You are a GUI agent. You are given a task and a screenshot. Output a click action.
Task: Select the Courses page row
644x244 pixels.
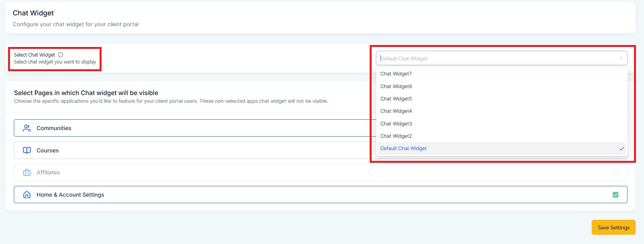pyautogui.click(x=192, y=150)
